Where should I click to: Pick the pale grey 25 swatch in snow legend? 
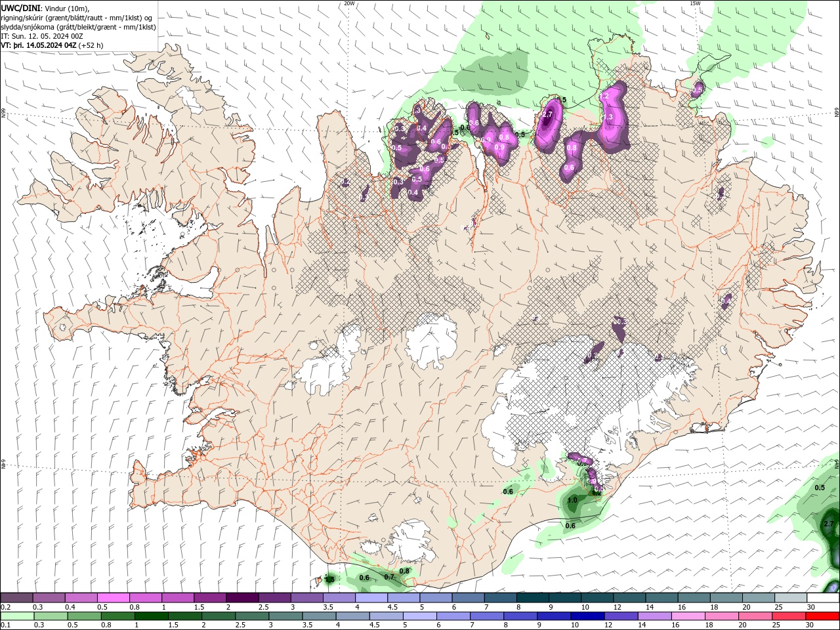791,598
